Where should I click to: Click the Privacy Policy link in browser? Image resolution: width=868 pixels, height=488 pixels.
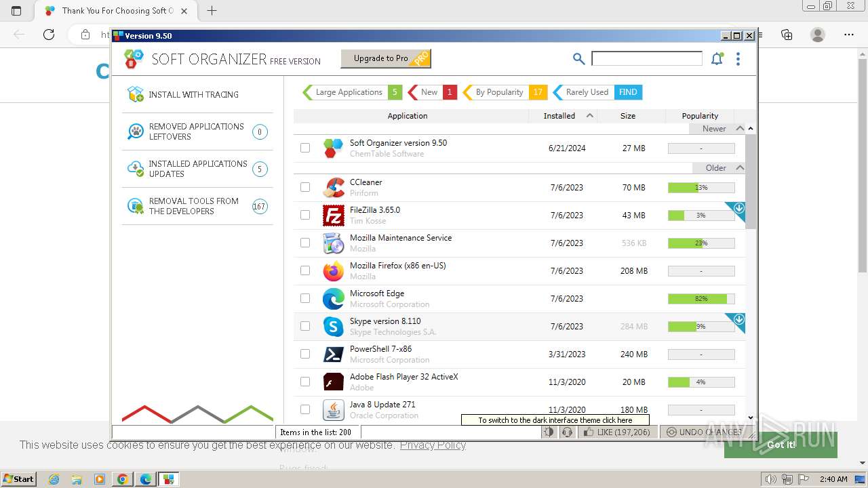click(433, 445)
